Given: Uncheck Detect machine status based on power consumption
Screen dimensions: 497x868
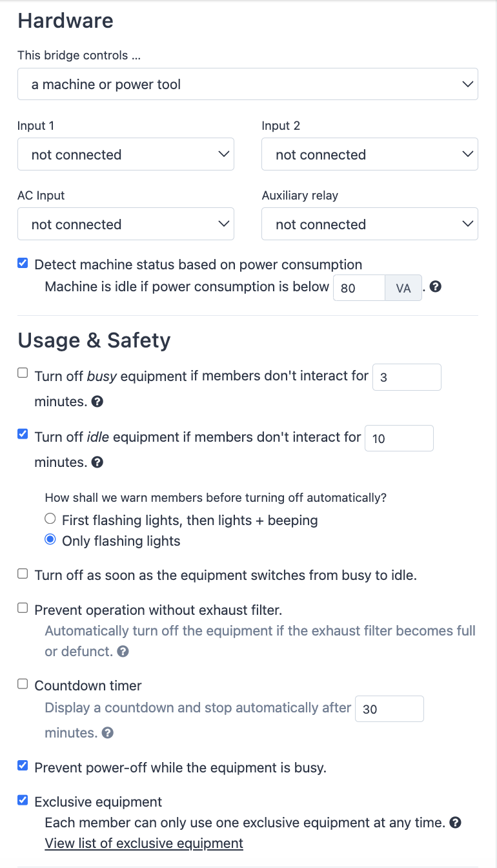Looking at the screenshot, I should (23, 263).
